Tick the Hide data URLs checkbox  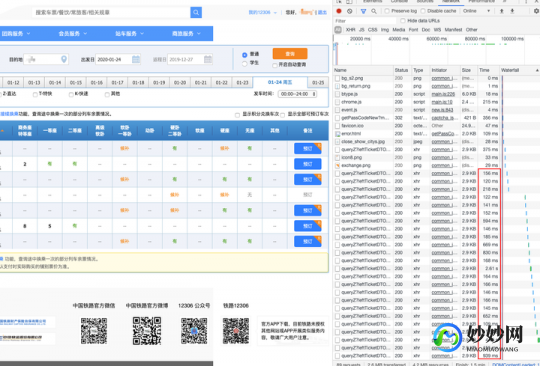tap(403, 21)
